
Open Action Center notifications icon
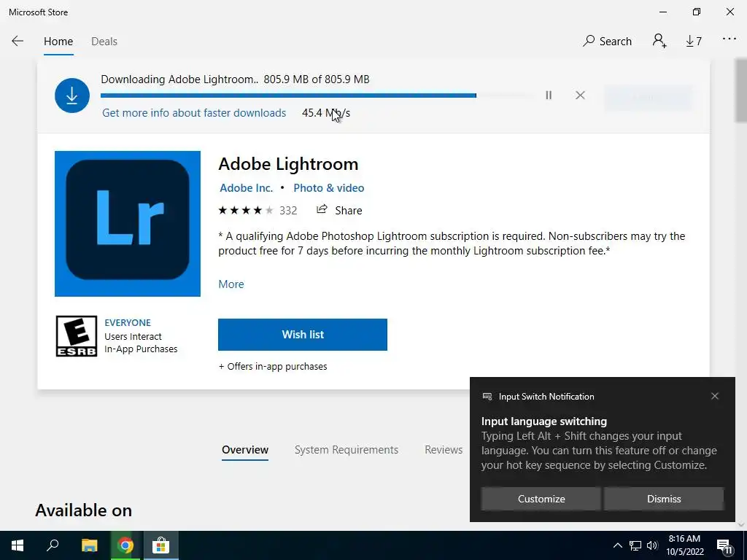[x=724, y=546]
